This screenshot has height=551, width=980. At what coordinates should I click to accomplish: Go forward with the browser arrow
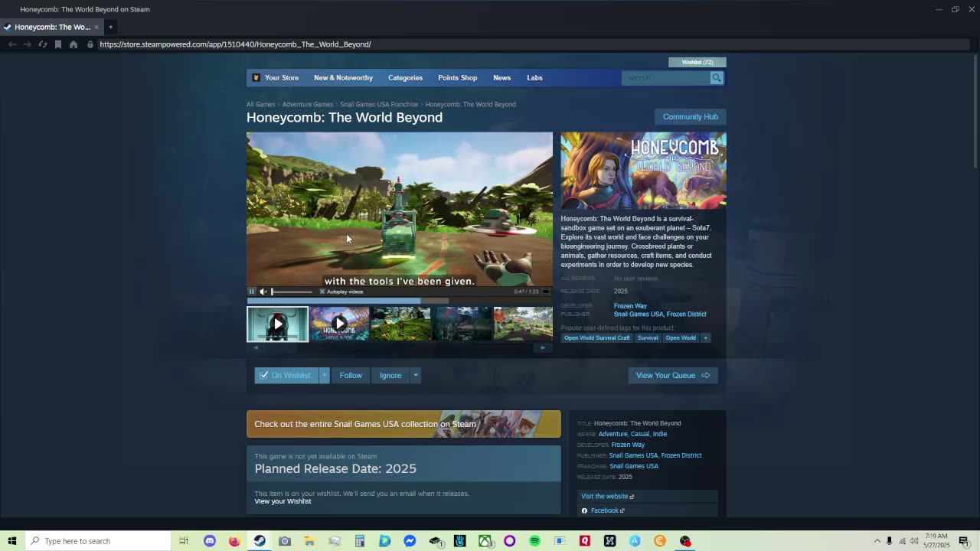pos(28,44)
